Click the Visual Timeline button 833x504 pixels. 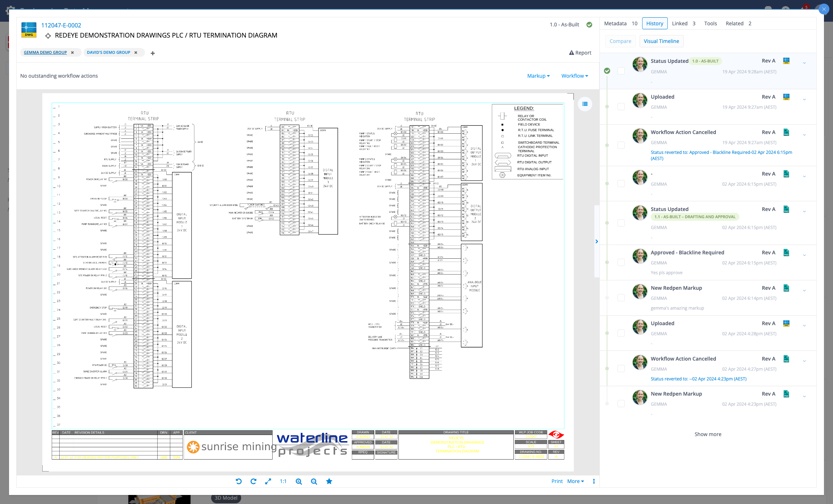coord(661,41)
